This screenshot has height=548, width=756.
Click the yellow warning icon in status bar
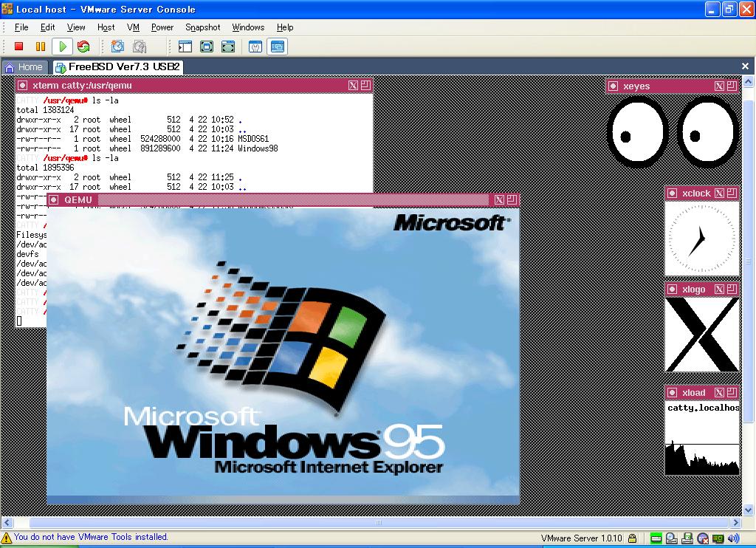(x=6, y=538)
